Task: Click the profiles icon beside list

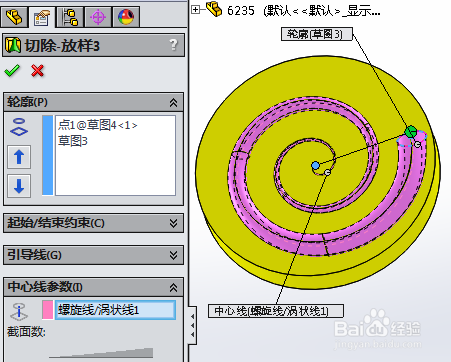Action: coord(19,127)
